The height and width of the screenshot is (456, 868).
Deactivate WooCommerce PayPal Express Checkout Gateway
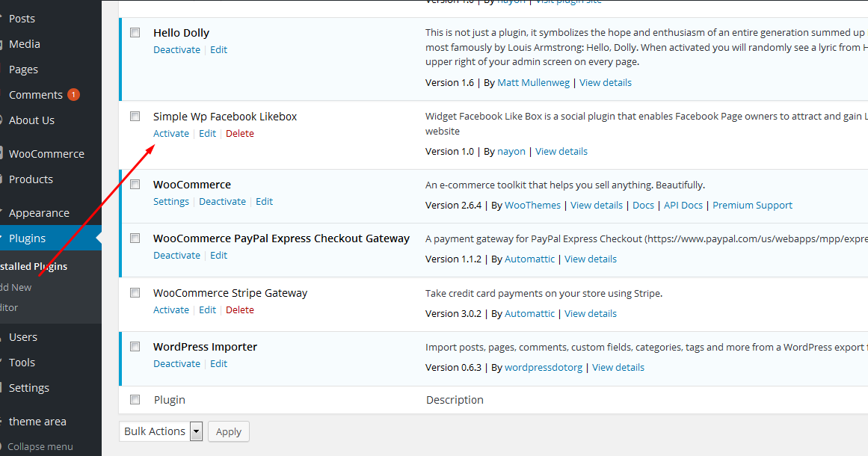tap(176, 255)
